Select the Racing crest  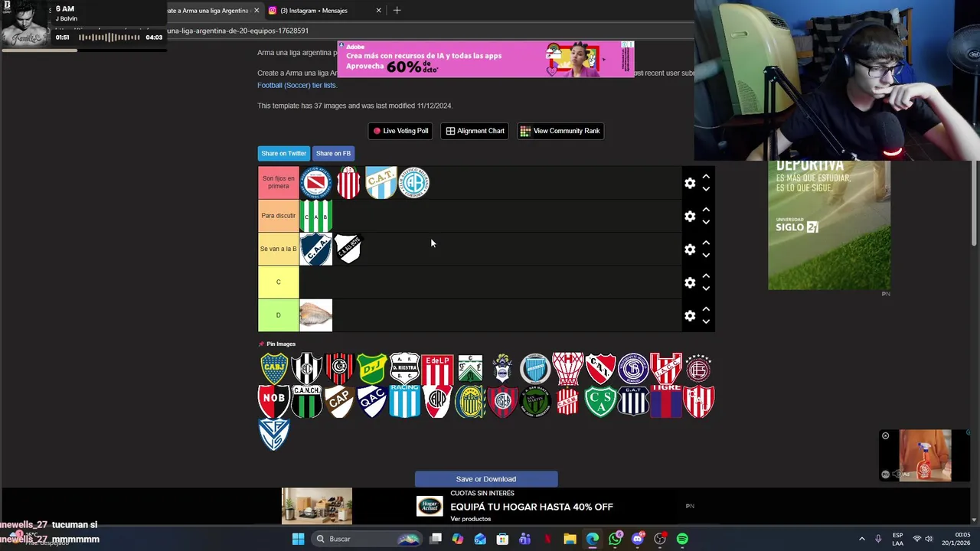tap(404, 401)
